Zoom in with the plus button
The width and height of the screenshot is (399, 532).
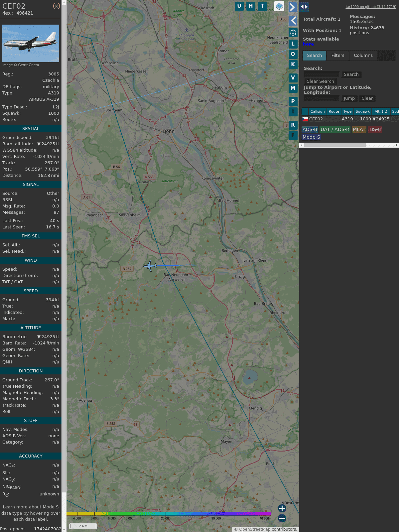282,508
